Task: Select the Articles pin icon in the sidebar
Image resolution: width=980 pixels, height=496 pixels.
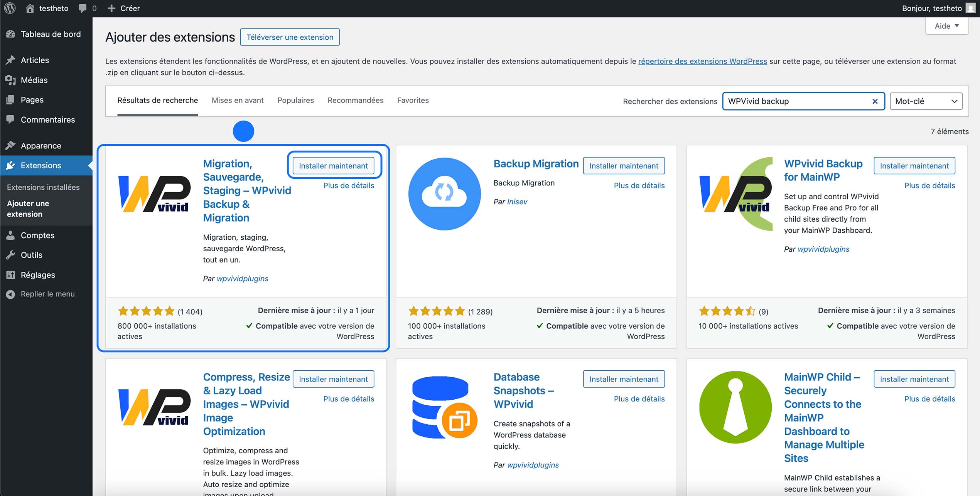Action: 11,60
